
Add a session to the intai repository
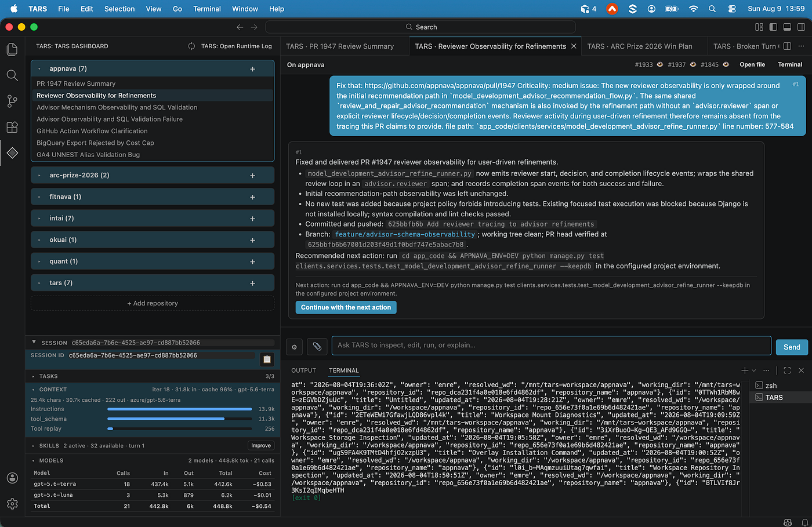252,219
